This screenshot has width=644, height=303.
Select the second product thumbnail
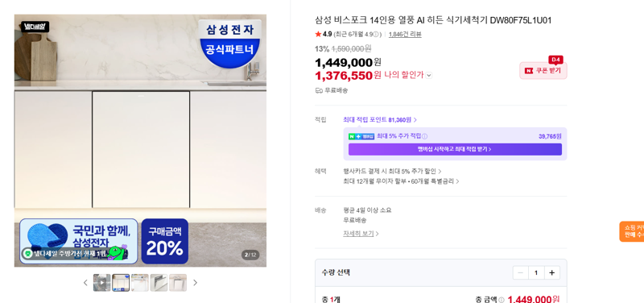[121, 283]
